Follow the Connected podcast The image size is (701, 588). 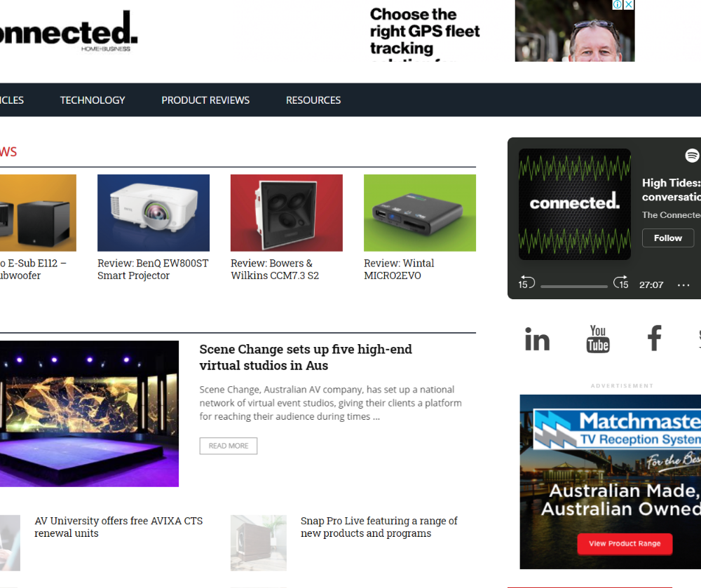(668, 238)
